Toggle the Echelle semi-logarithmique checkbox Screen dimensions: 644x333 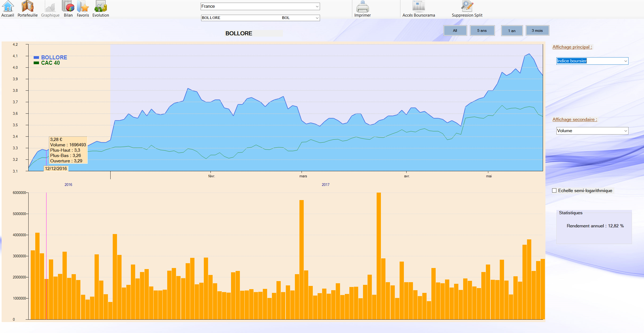[x=554, y=190]
